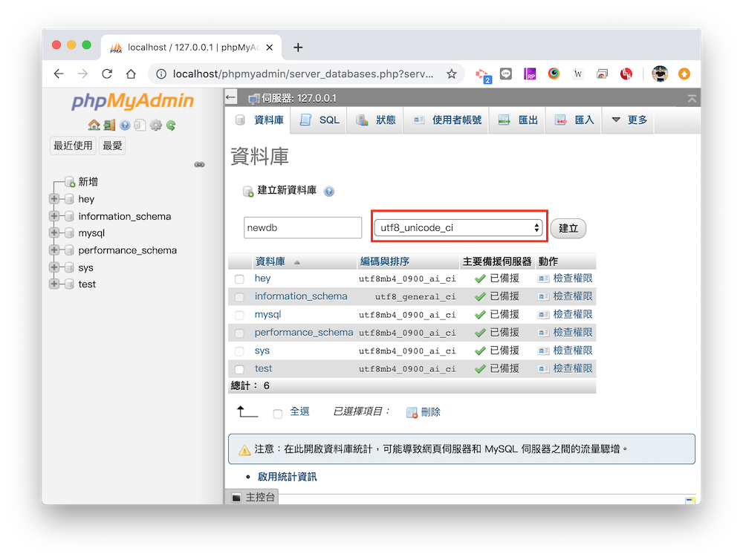
Task: Open the 狀態 tab
Action: 375,120
